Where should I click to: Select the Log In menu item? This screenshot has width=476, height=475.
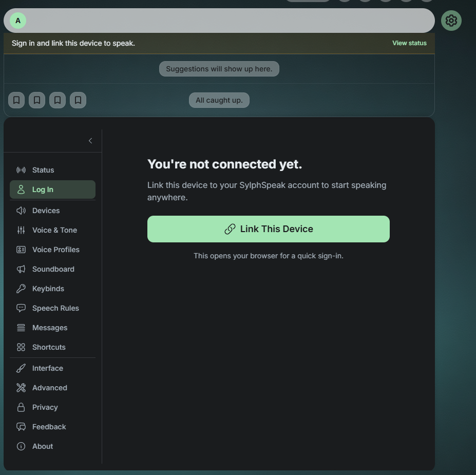52,189
